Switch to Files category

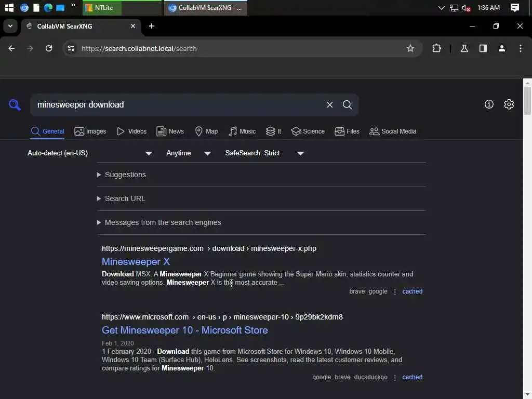pyautogui.click(x=347, y=131)
